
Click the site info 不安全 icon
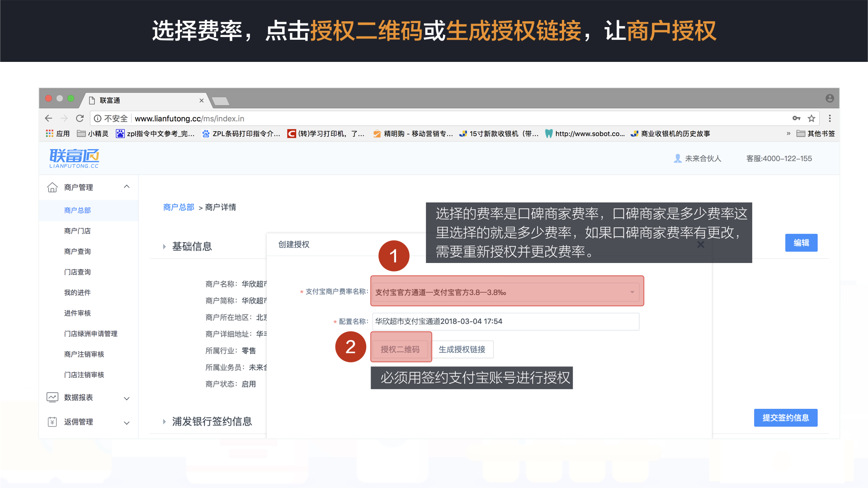pos(97,118)
